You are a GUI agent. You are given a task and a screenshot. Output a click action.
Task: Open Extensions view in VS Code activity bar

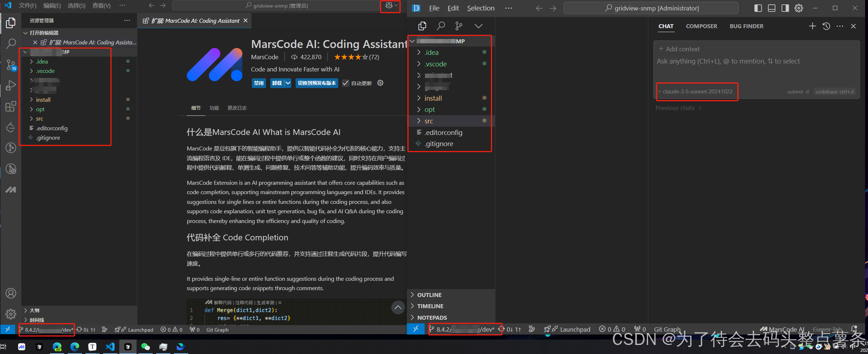[x=11, y=106]
